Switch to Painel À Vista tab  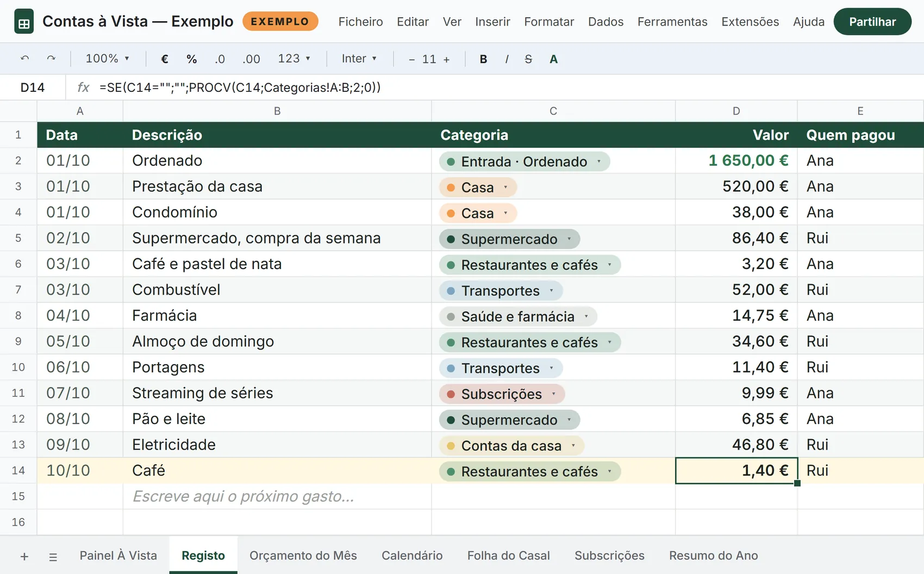click(x=118, y=556)
